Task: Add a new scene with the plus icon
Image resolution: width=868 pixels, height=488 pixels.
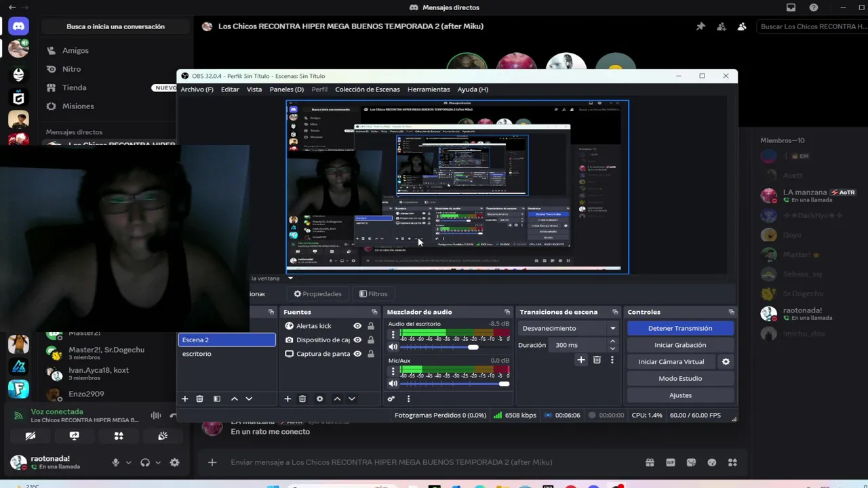Action: [x=184, y=399]
